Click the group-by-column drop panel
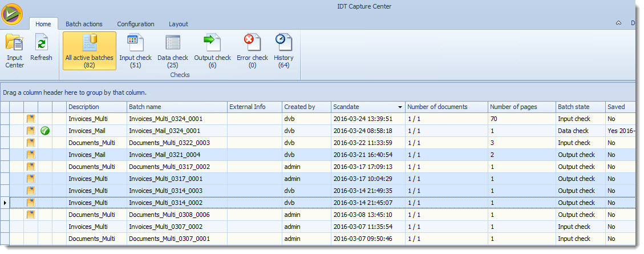Screen dimensions: 644x254 [x=318, y=92]
